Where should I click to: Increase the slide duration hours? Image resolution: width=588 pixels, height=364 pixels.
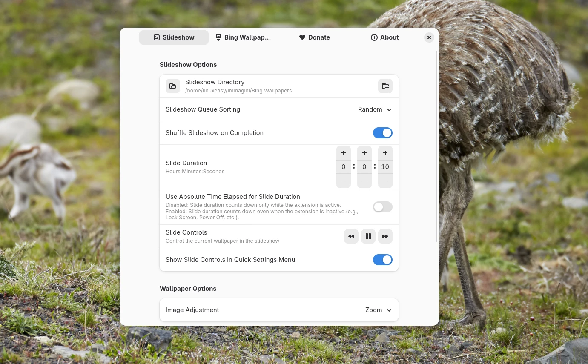pos(343,153)
